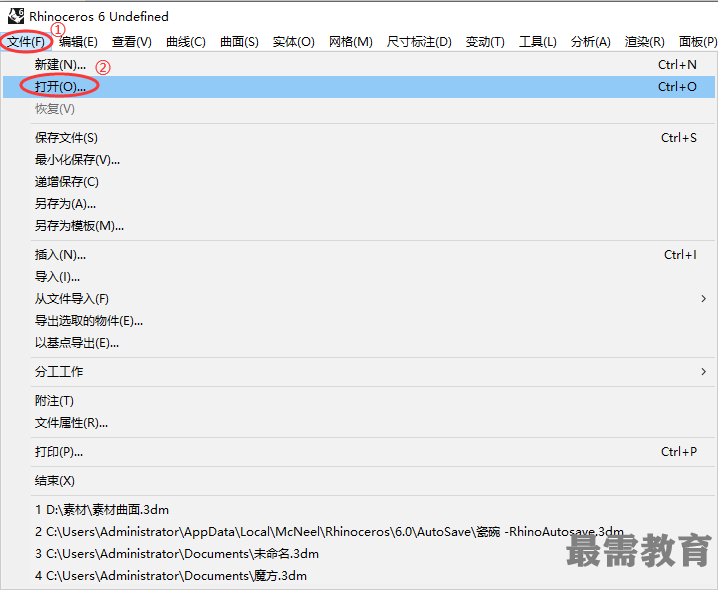Choose 以基点导出(E)... entry
The width and height of the screenshot is (718, 590).
[x=359, y=343]
